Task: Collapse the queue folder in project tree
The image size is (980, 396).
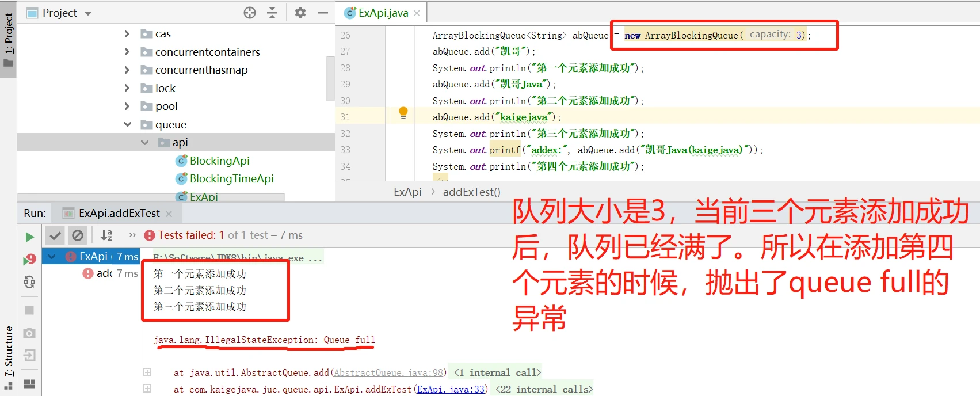Action: pyautogui.click(x=128, y=124)
